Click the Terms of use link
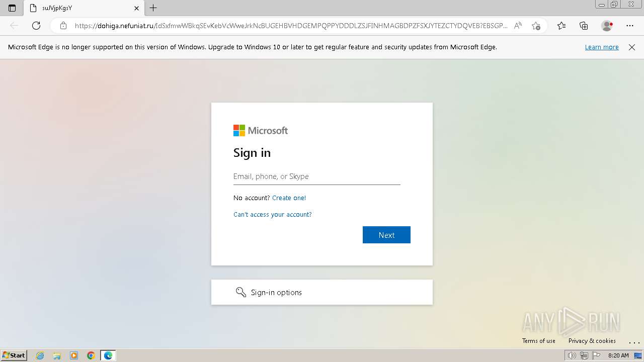 tap(539, 341)
